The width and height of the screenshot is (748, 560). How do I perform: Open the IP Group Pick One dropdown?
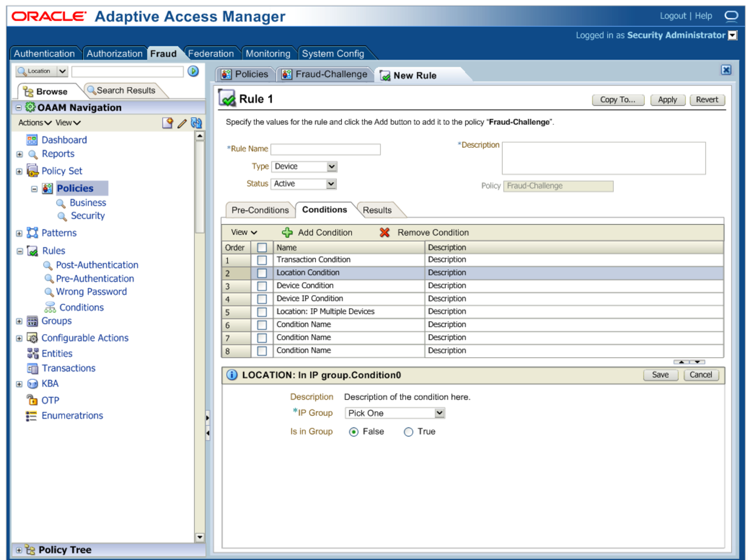(395, 413)
